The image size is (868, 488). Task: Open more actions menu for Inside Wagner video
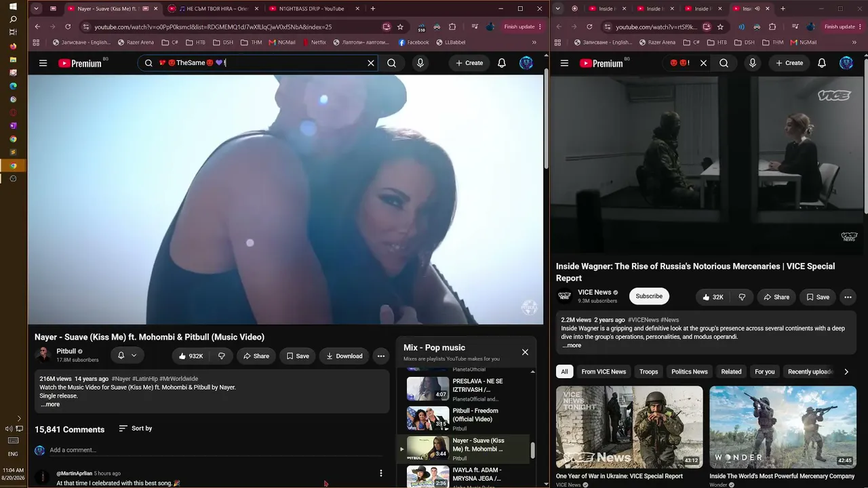(848, 297)
